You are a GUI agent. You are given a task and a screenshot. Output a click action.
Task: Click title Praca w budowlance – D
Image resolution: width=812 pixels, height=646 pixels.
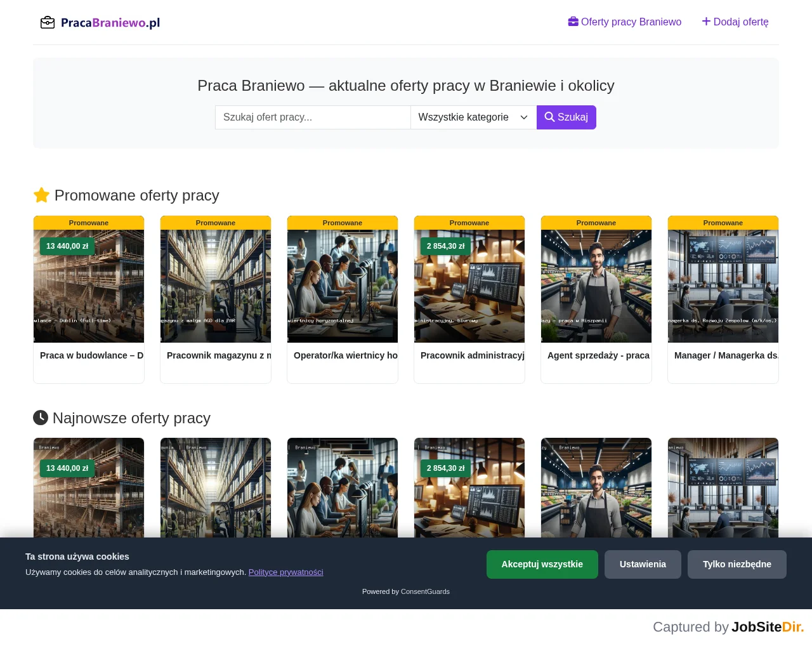(92, 355)
